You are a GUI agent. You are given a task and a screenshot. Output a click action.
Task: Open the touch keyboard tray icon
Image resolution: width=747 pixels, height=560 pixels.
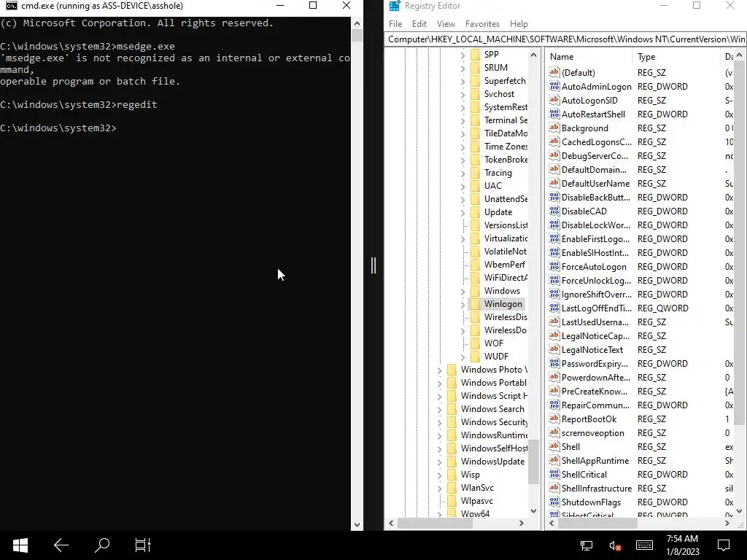pyautogui.click(x=644, y=545)
